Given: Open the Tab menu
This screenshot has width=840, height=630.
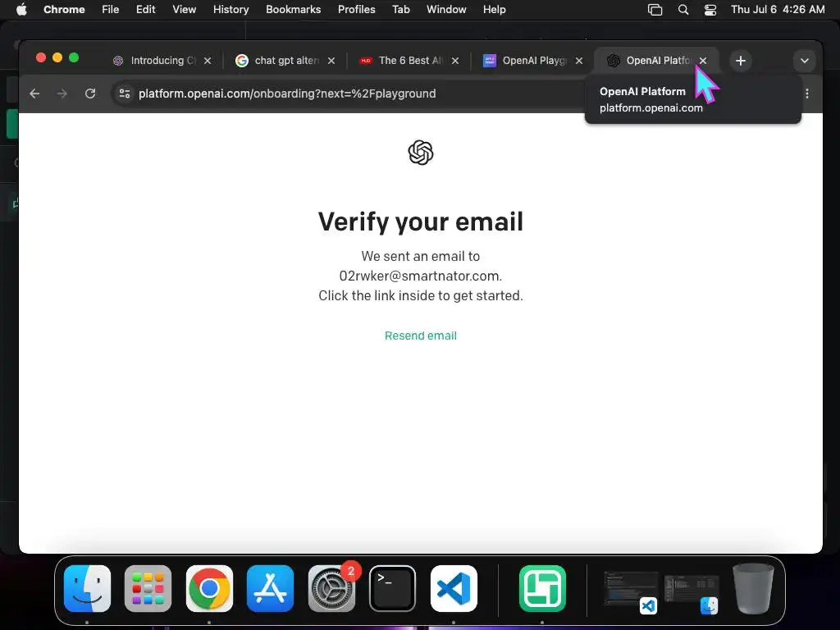Looking at the screenshot, I should (x=400, y=9).
